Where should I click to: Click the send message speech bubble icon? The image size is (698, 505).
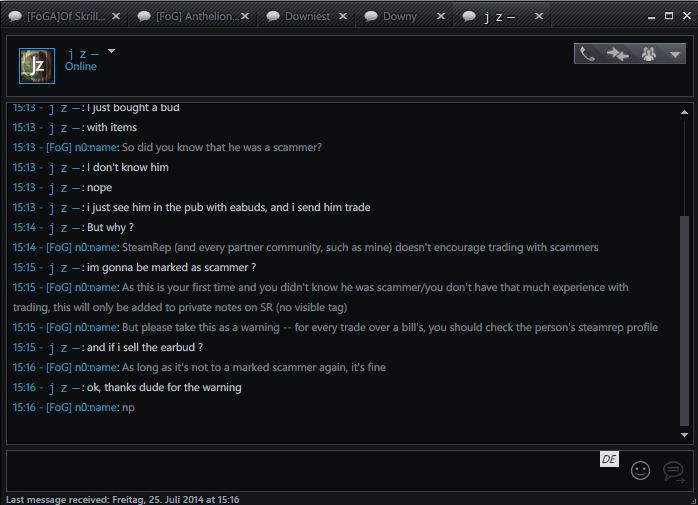pos(673,470)
